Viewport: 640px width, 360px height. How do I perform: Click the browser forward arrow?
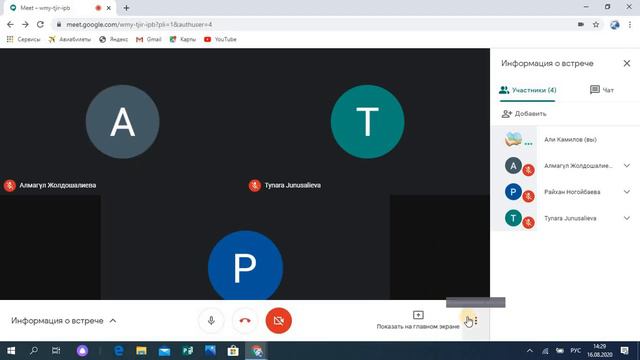[25, 24]
